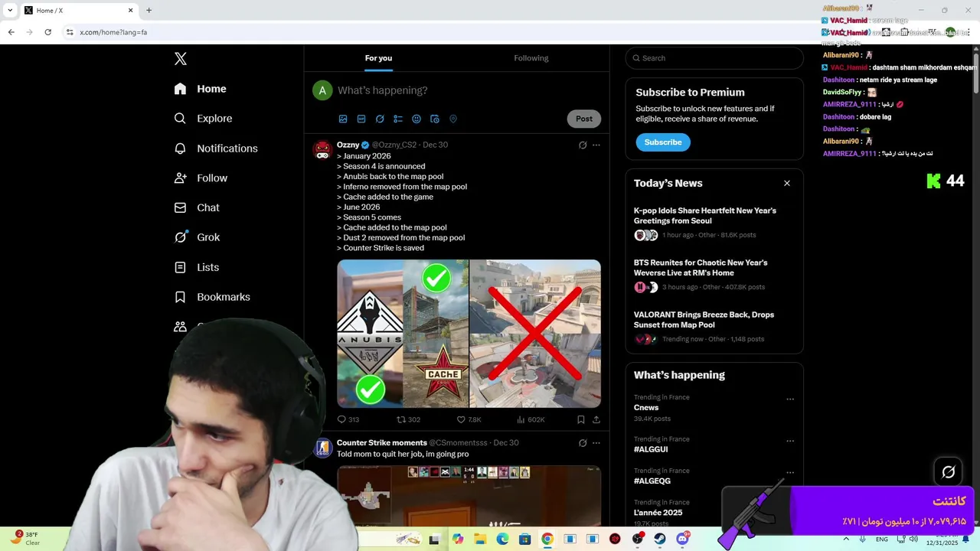Open the browser tab search dropdown
This screenshot has width=980, height=551.
point(10,10)
